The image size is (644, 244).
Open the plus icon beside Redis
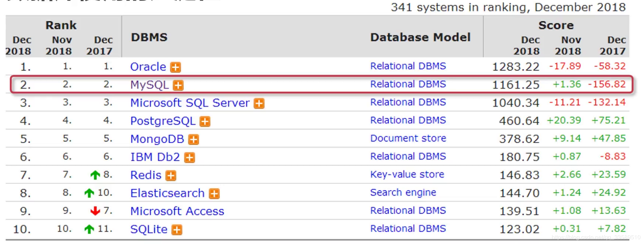point(171,176)
